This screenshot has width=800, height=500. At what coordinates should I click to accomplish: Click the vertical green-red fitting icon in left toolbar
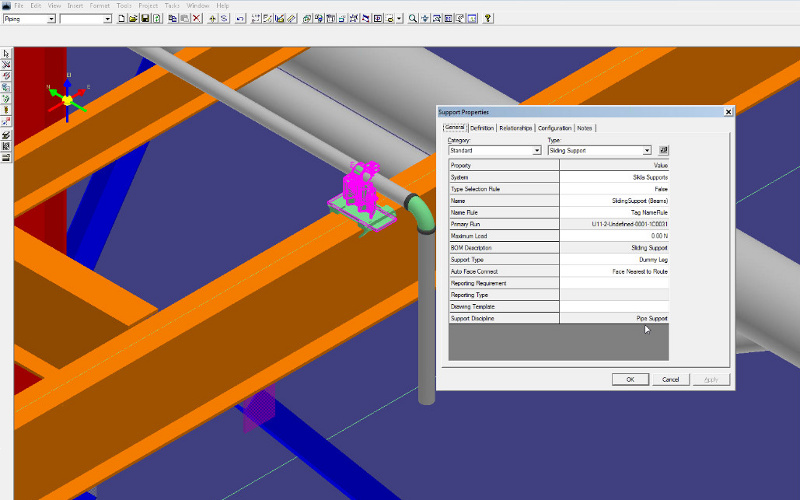(x=6, y=110)
